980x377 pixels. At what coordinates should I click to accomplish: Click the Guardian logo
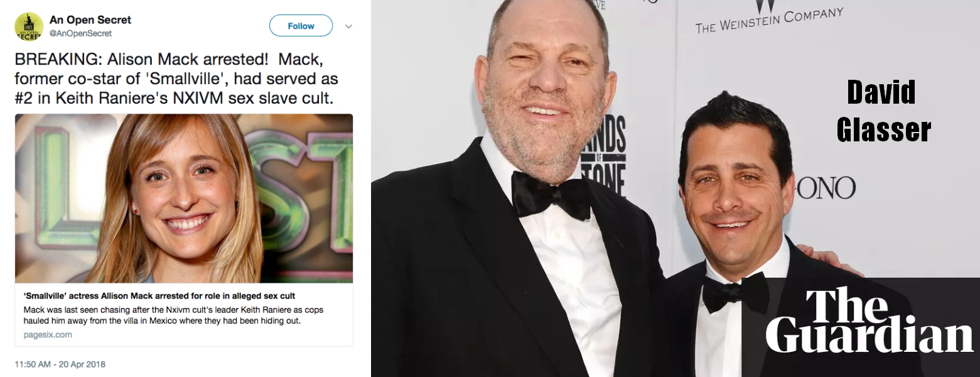click(x=868, y=320)
